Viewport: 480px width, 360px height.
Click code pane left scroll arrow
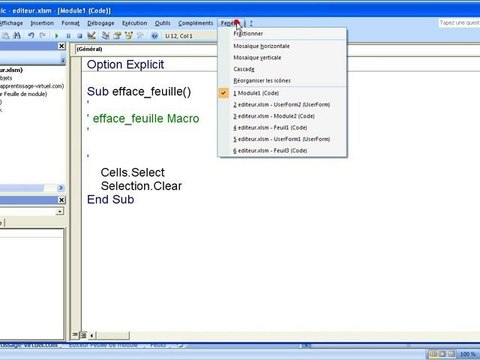(x=91, y=335)
